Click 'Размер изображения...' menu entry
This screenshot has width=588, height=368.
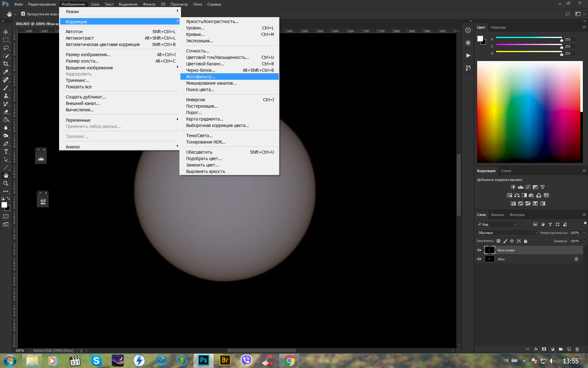88,55
